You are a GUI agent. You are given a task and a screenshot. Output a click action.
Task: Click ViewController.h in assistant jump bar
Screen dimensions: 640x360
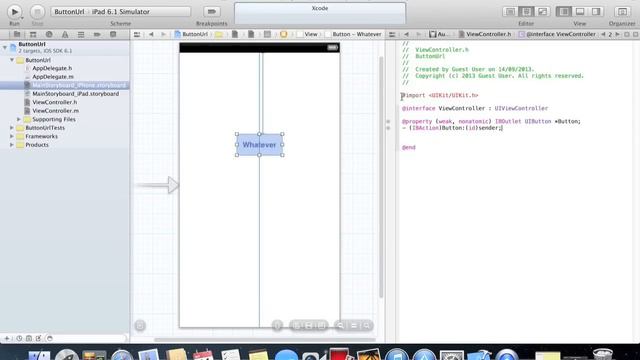(484, 35)
